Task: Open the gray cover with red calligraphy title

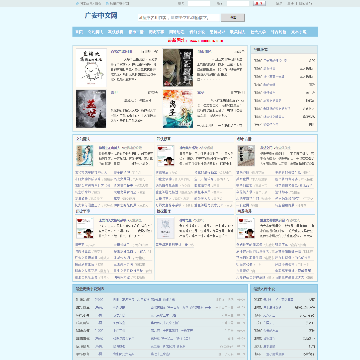Action: point(91,109)
